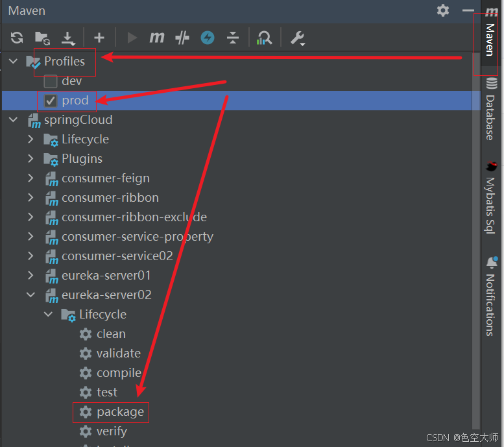Click Maven panel vertical scrollbar
The height and width of the screenshot is (447, 504).
coord(475,241)
